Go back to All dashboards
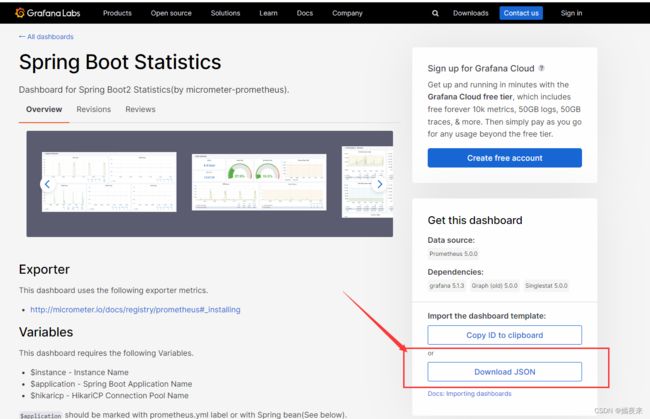 [46, 36]
